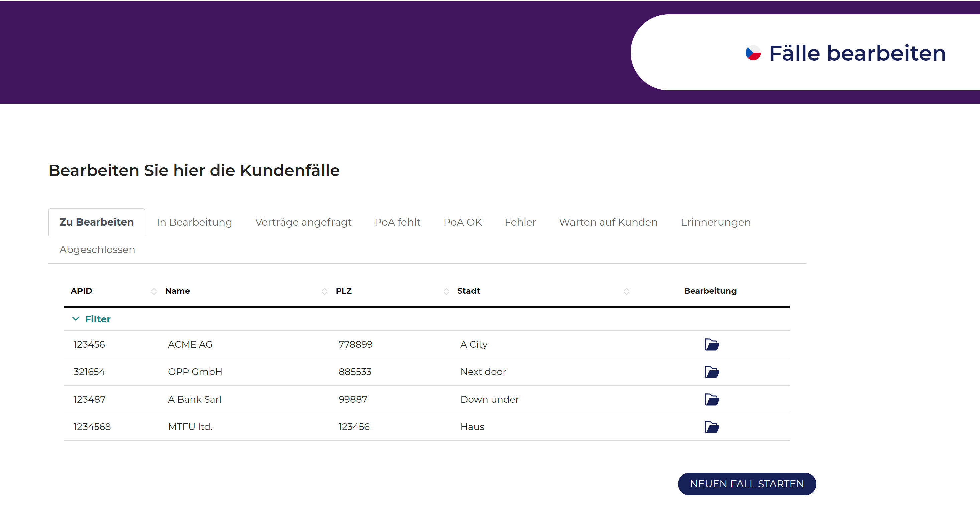
Task: Click the Bearbeitung column header
Action: (x=710, y=291)
